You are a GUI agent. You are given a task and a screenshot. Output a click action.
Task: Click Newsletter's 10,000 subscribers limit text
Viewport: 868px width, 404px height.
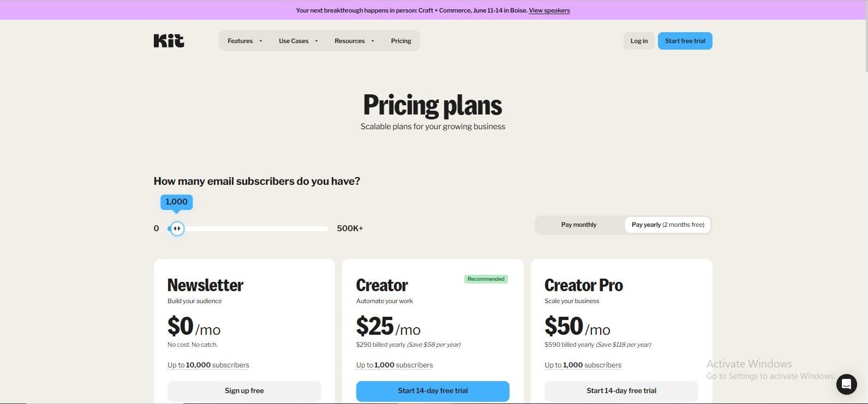coord(208,365)
